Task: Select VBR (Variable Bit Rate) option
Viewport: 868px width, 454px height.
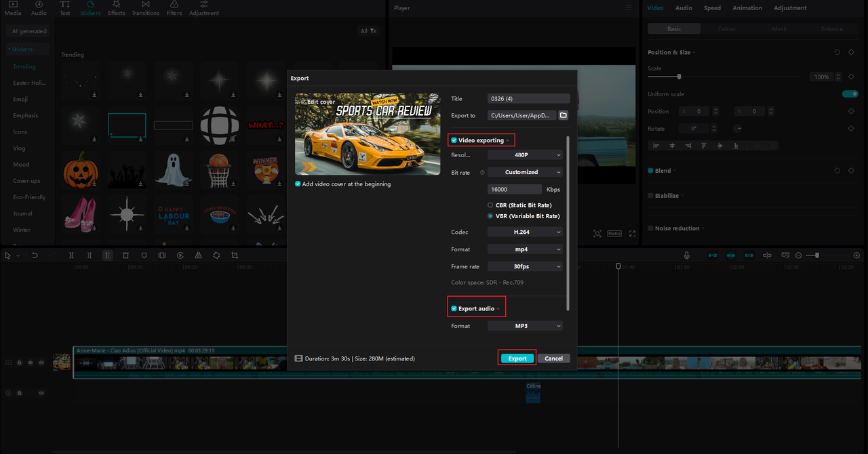Action: tap(490, 216)
